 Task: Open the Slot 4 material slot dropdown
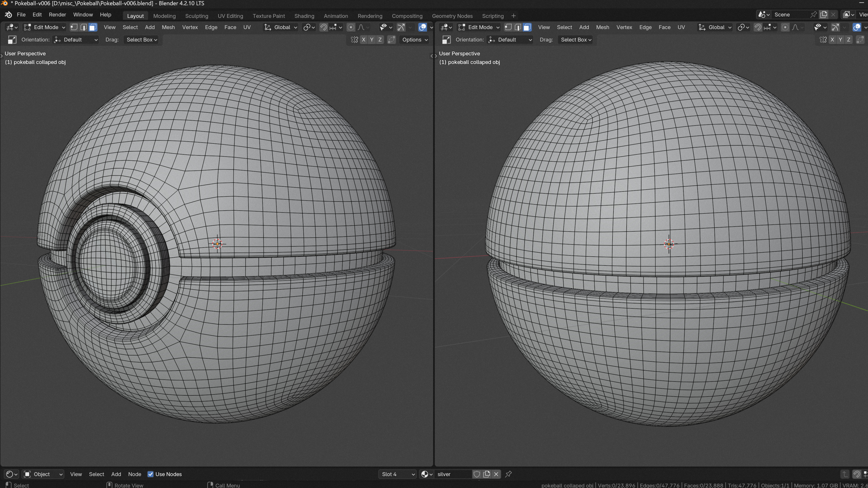(x=398, y=474)
